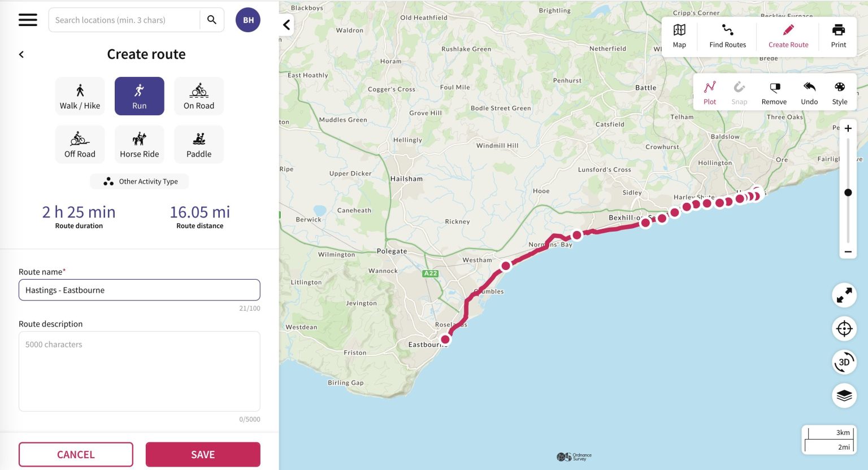Open the Print tab

pyautogui.click(x=838, y=36)
